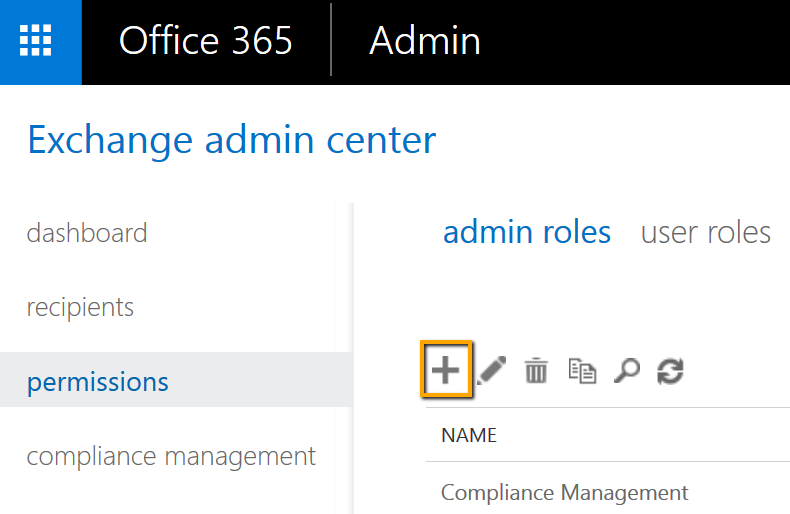Click the copy role group icon
Image resolution: width=790 pixels, height=514 pixels.
[582, 371]
